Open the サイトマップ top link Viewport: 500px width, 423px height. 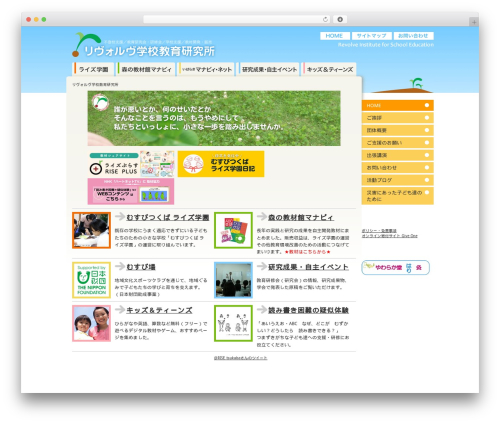coord(371,36)
